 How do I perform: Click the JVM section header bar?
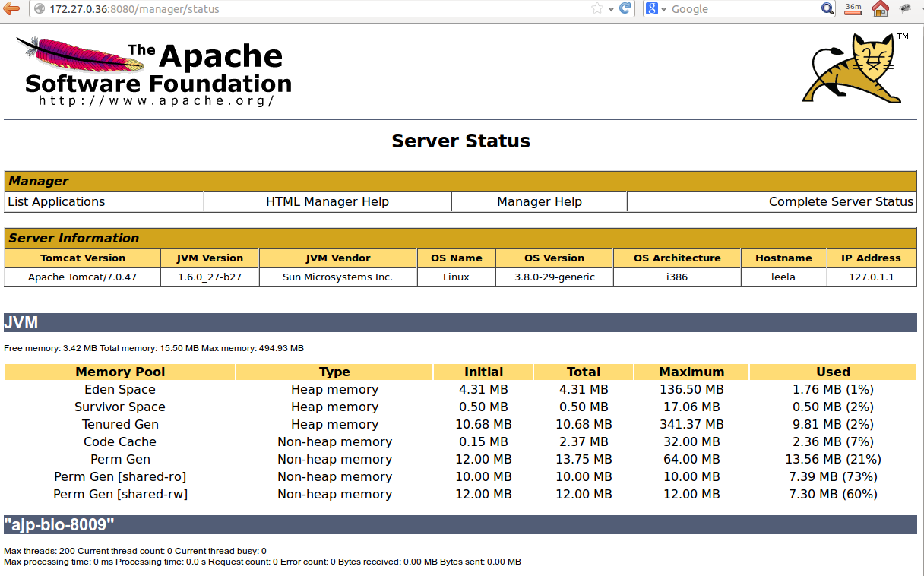[460, 323]
